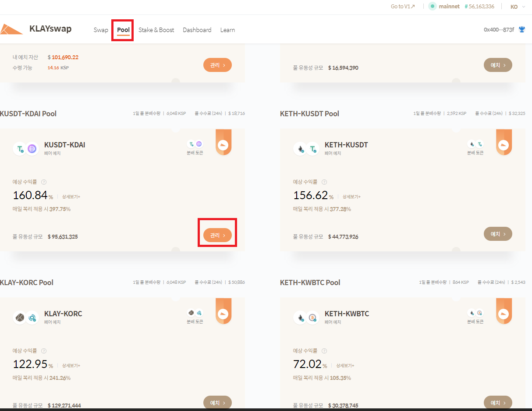This screenshot has height=411, width=532.
Task: Click the KLAYswap logo icon
Action: 11,29
